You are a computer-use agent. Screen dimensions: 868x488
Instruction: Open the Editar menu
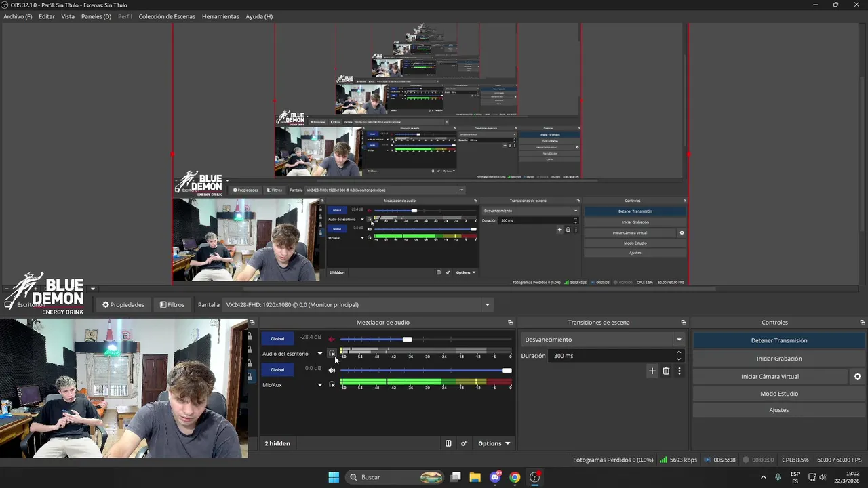[x=47, y=16]
